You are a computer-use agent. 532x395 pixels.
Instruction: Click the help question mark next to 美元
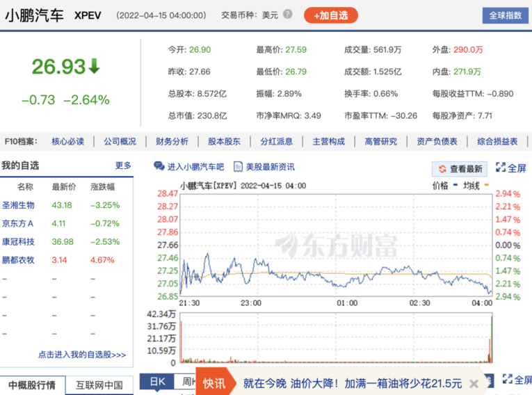coord(288,14)
